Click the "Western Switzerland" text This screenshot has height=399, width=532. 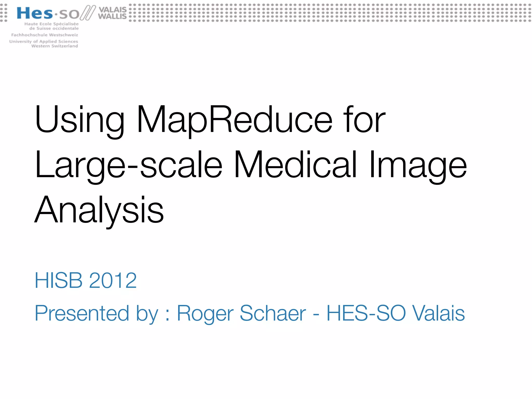coord(55,46)
